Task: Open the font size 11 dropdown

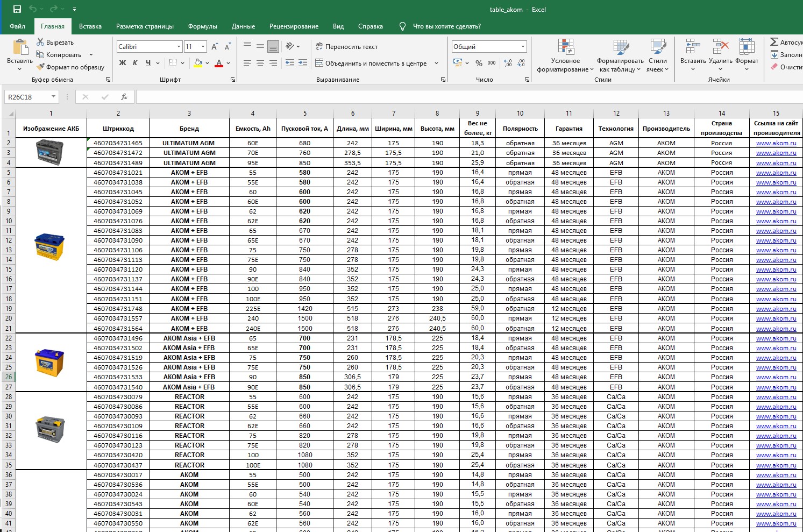Action: pyautogui.click(x=204, y=47)
